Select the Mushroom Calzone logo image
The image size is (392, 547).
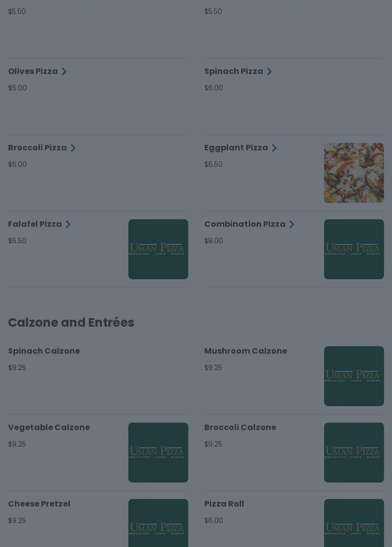(354, 376)
